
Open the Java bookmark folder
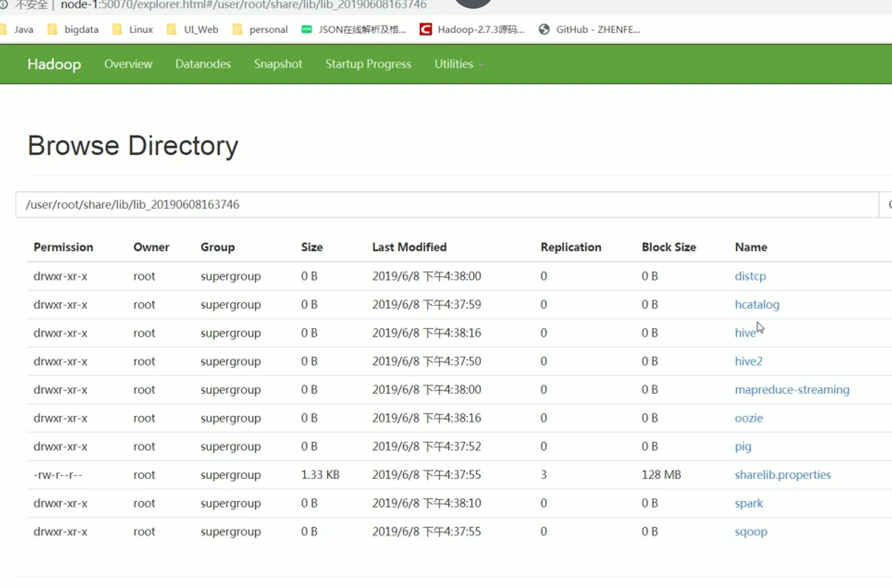point(17,29)
